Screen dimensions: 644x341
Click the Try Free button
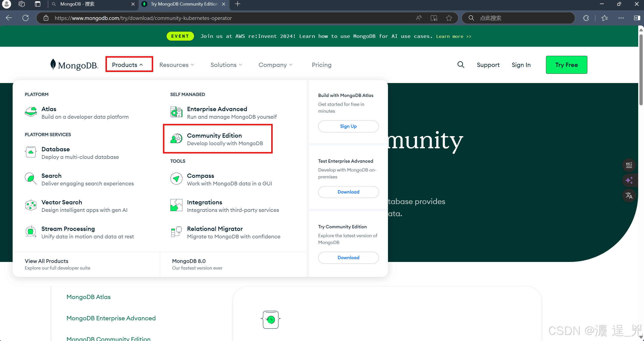pos(566,65)
